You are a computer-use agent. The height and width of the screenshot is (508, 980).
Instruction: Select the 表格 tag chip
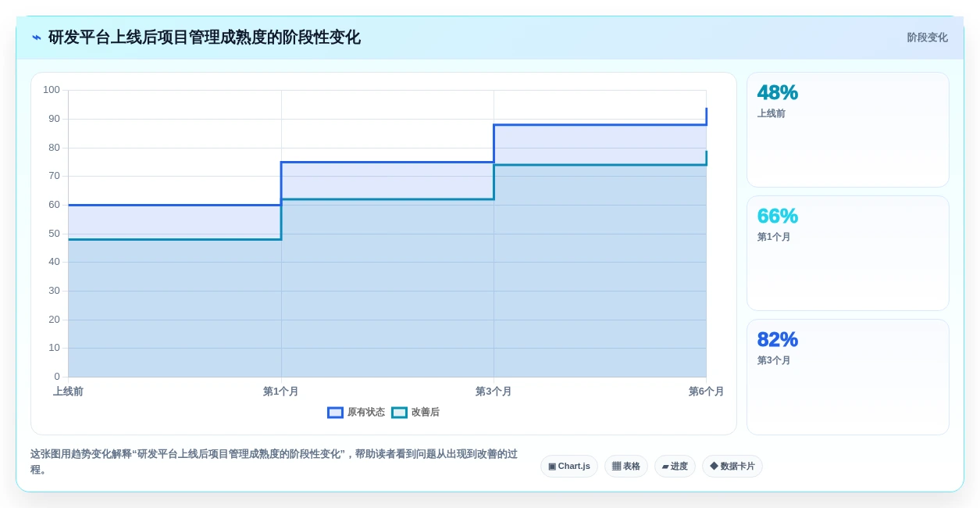pos(626,467)
